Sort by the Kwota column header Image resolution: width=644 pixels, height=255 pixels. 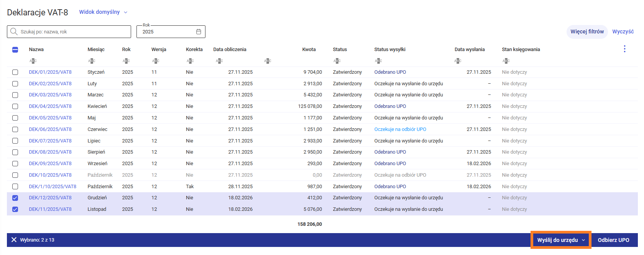309,50
